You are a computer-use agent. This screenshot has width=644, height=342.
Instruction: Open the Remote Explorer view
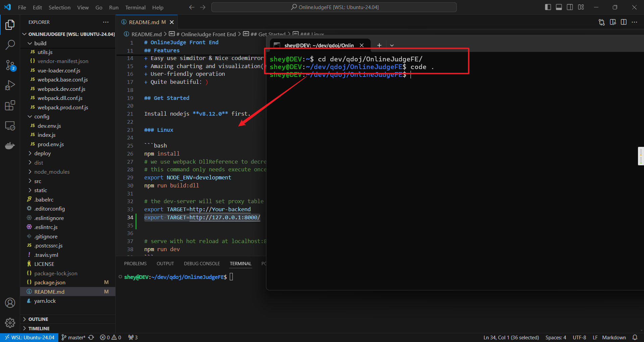coord(10,126)
